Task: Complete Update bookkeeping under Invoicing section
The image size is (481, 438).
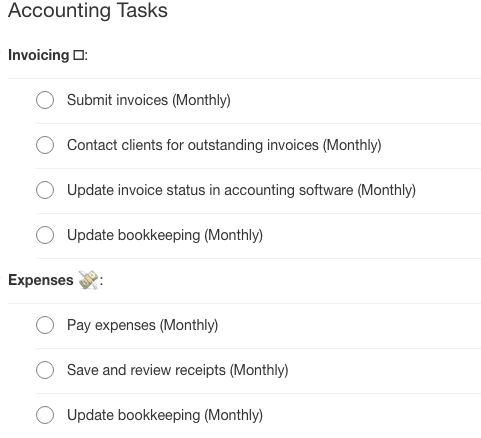Action: 45,235
